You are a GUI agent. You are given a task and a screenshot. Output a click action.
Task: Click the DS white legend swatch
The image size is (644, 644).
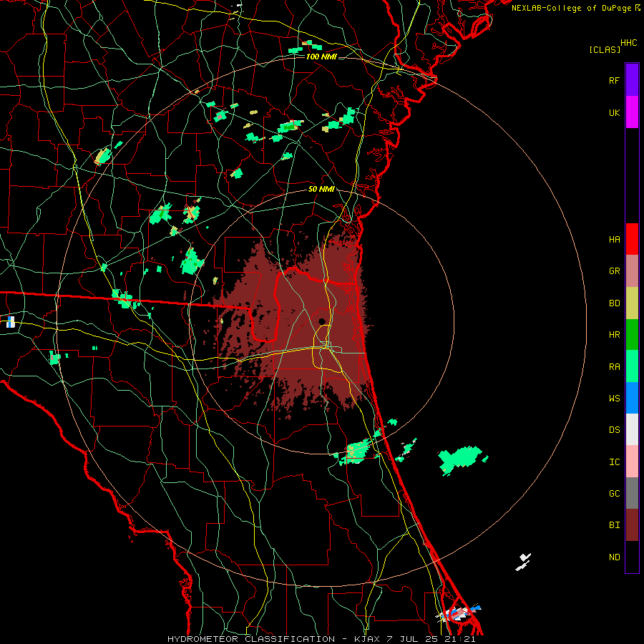pos(632,429)
